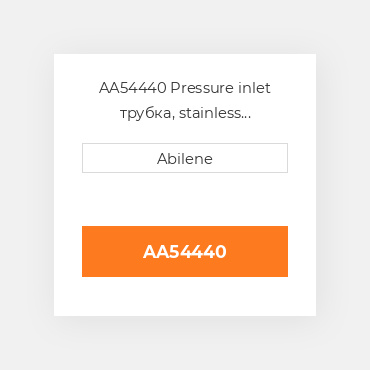
Task: Select the orange call-to-action button
Action: (185, 251)
